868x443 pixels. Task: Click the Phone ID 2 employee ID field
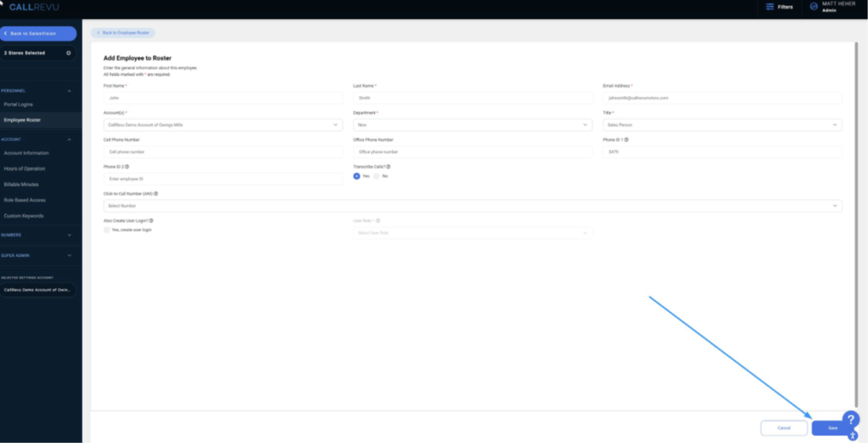point(223,179)
